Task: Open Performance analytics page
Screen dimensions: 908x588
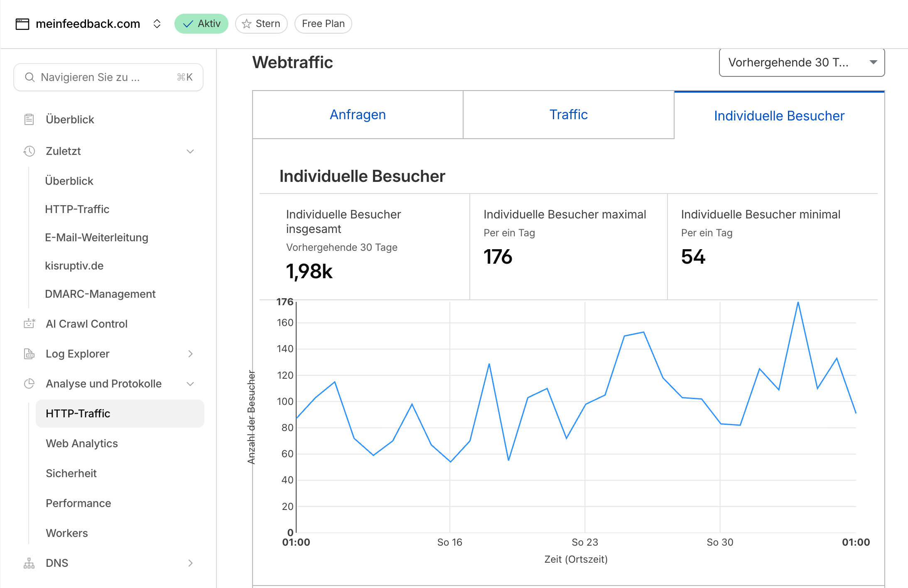Action: pos(79,503)
